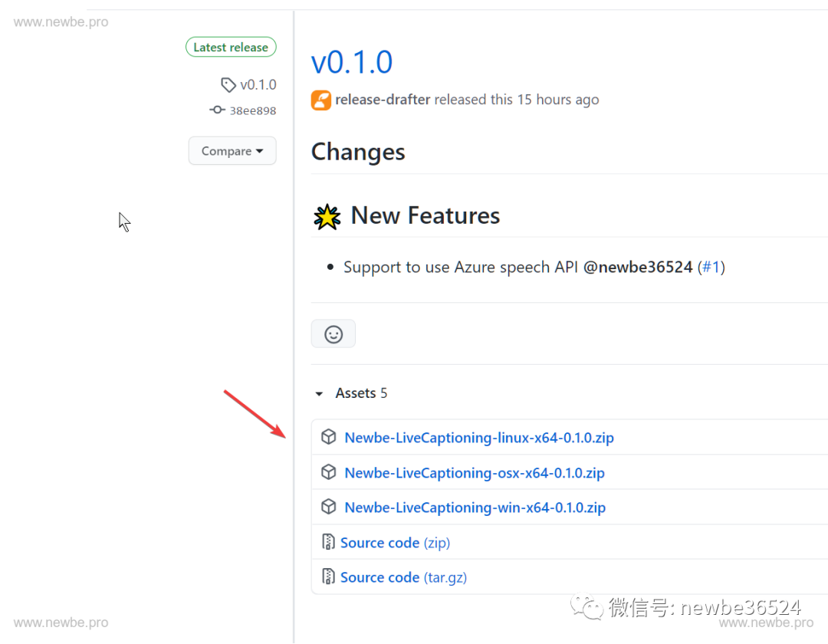Download Newbe-LiveCaptioning-osx-x64-0.1.0.zip

475,473
